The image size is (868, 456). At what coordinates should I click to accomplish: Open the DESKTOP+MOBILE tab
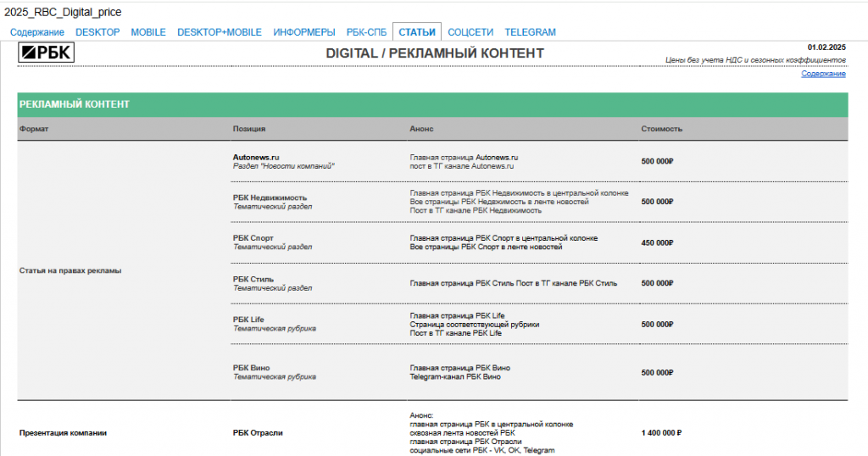220,32
